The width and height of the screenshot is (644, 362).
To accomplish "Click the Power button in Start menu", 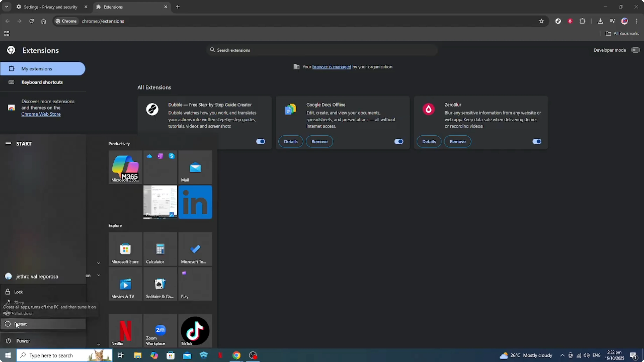I will 43,341.
